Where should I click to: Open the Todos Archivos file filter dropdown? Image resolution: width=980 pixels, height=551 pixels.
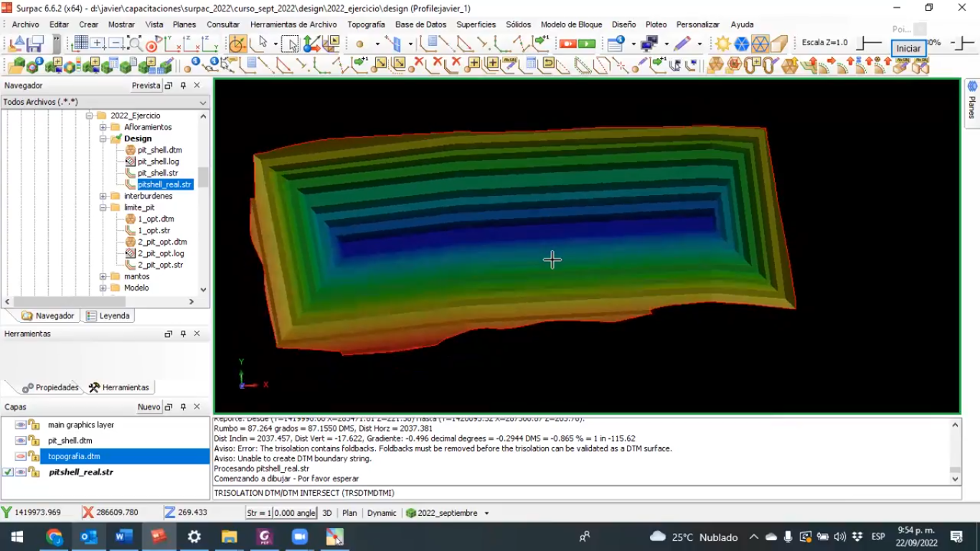[204, 102]
